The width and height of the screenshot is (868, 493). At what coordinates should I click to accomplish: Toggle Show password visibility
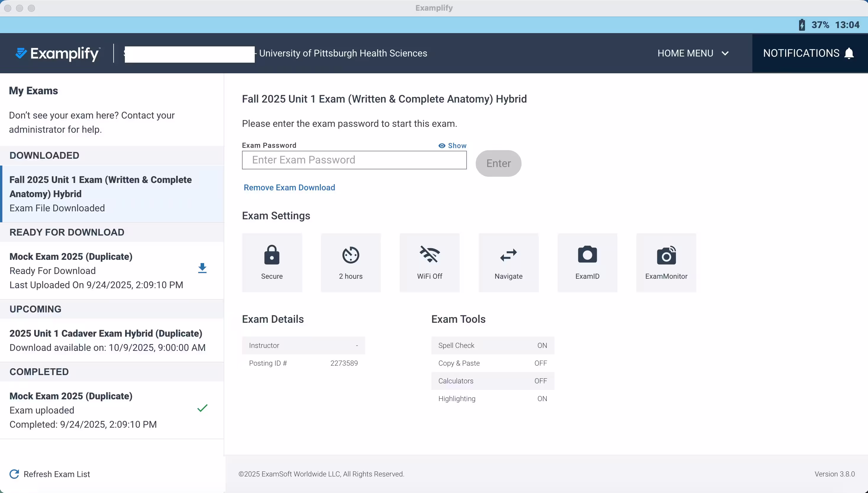452,146
